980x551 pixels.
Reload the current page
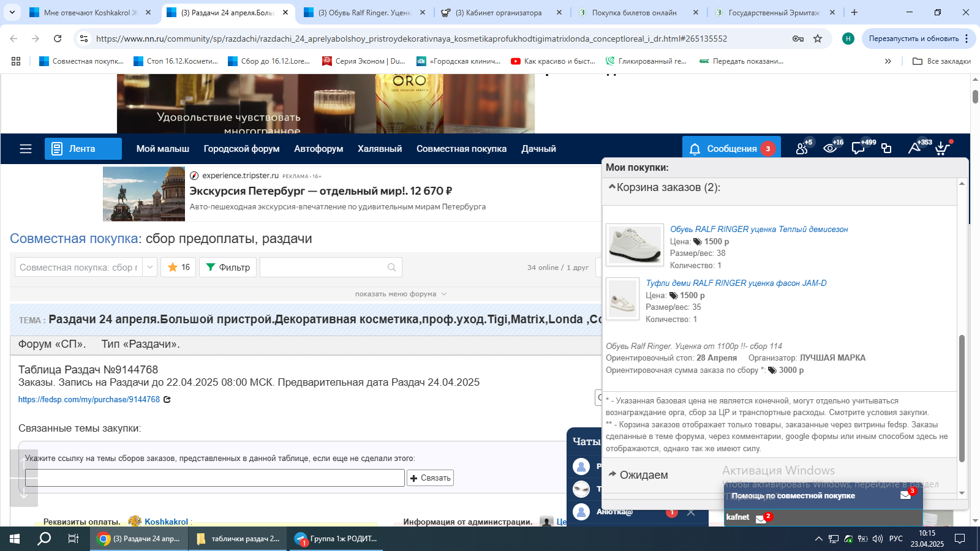[58, 39]
